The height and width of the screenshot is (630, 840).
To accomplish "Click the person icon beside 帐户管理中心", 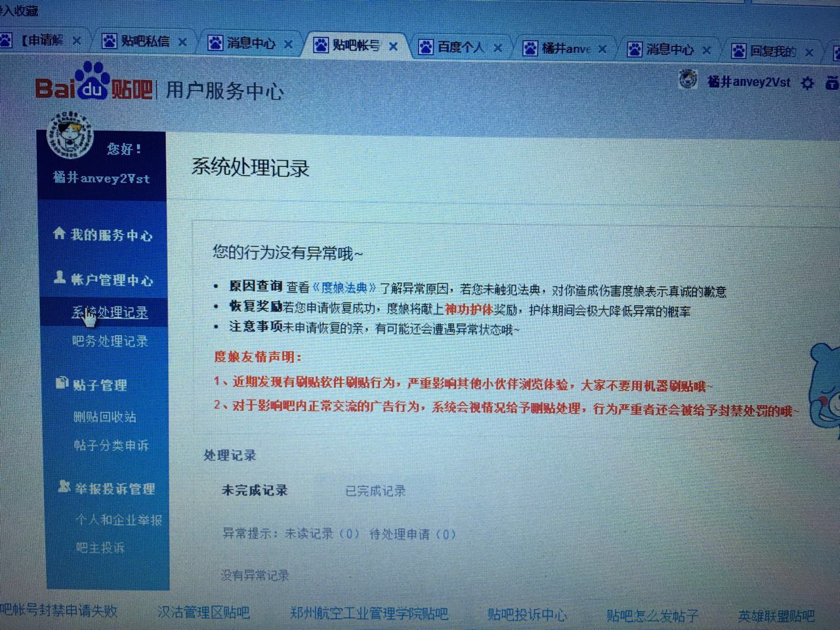I will click(x=60, y=278).
